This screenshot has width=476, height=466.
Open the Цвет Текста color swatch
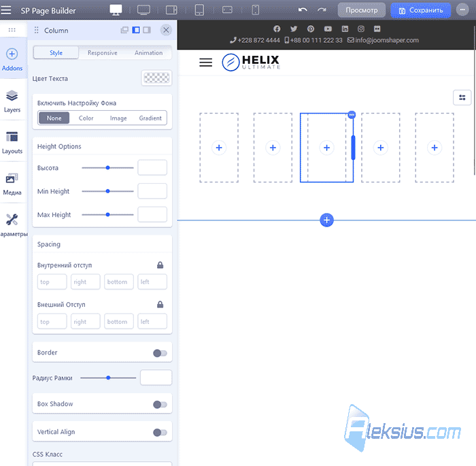point(156,78)
